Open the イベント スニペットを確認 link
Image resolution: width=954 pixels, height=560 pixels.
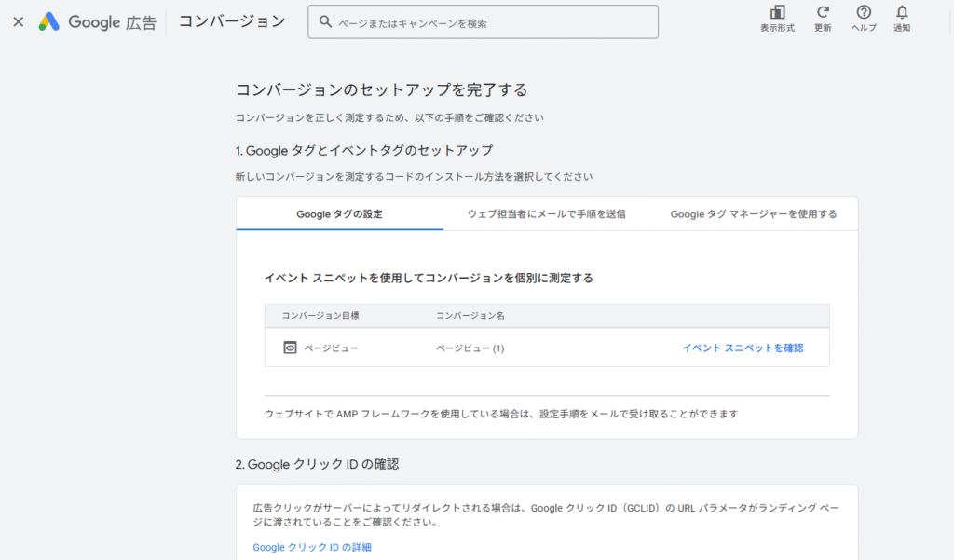pyautogui.click(x=743, y=347)
